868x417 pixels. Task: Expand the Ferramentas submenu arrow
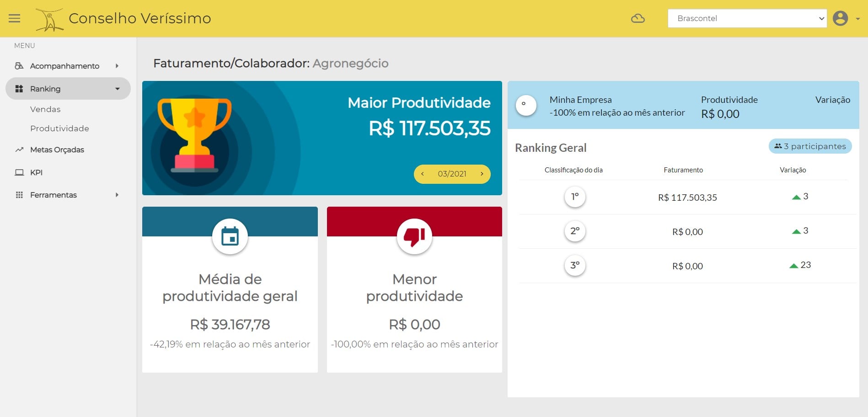(x=117, y=195)
